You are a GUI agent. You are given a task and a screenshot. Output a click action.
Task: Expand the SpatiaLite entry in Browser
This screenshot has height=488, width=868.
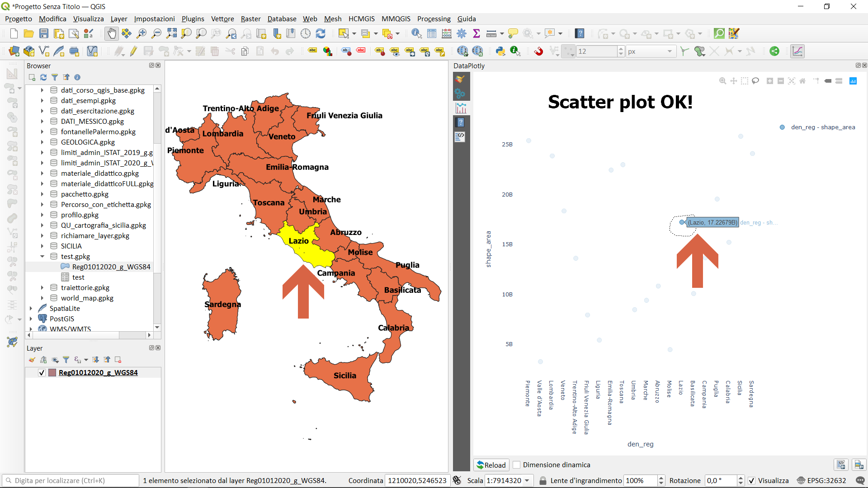(31, 308)
